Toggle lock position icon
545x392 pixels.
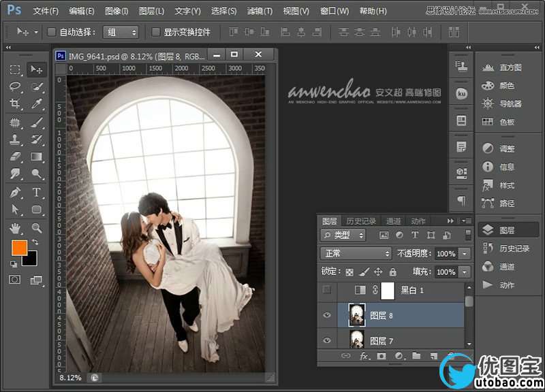point(378,272)
